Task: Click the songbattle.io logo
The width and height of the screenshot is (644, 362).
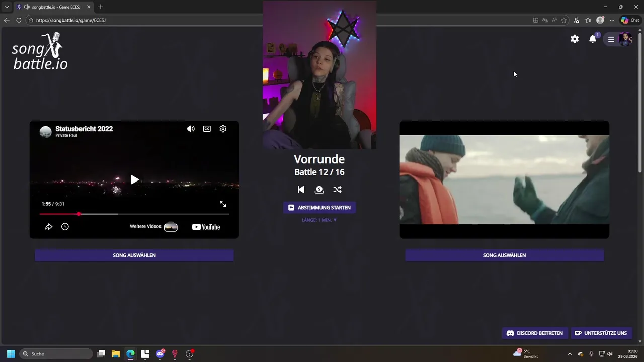Action: tap(40, 51)
